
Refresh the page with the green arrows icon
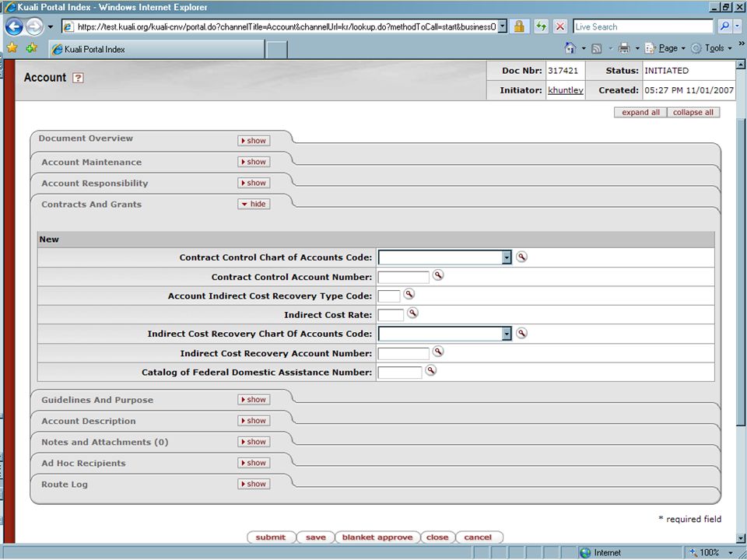pyautogui.click(x=541, y=26)
